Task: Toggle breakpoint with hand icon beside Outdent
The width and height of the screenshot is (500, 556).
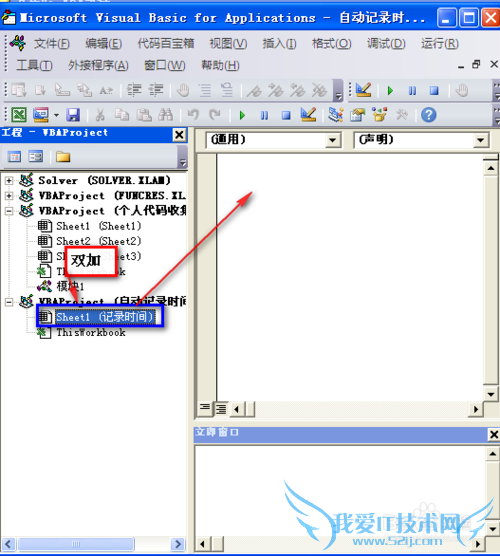Action: [183, 90]
